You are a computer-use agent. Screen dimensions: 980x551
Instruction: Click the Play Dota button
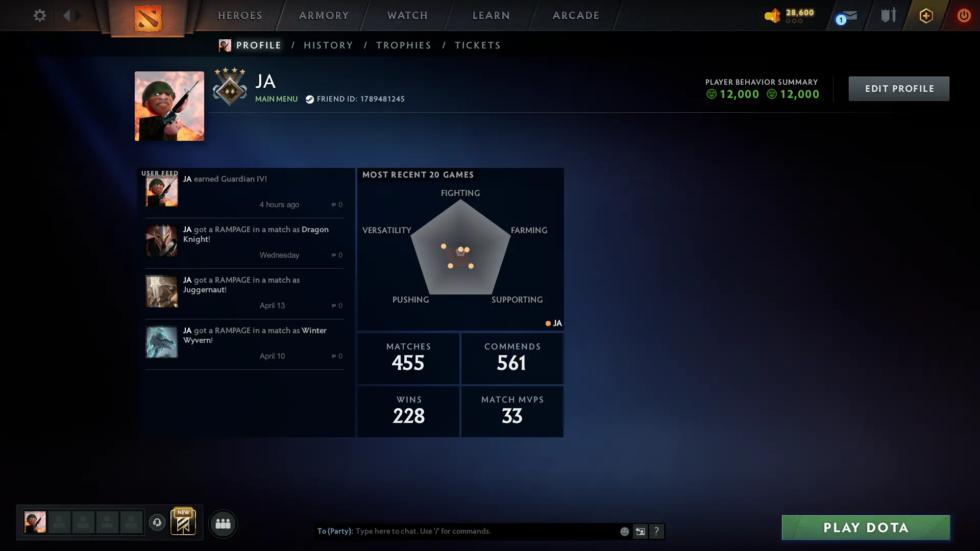coord(866,528)
